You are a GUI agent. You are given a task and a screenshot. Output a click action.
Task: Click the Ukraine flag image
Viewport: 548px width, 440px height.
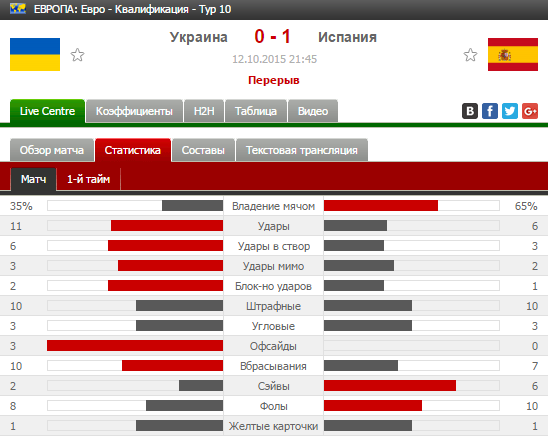[35, 55]
